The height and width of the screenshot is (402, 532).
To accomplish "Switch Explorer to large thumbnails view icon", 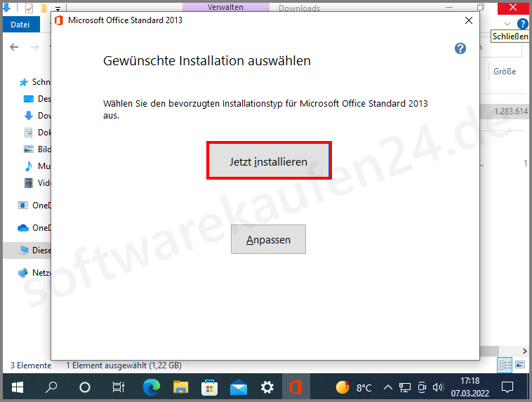I will [x=520, y=365].
